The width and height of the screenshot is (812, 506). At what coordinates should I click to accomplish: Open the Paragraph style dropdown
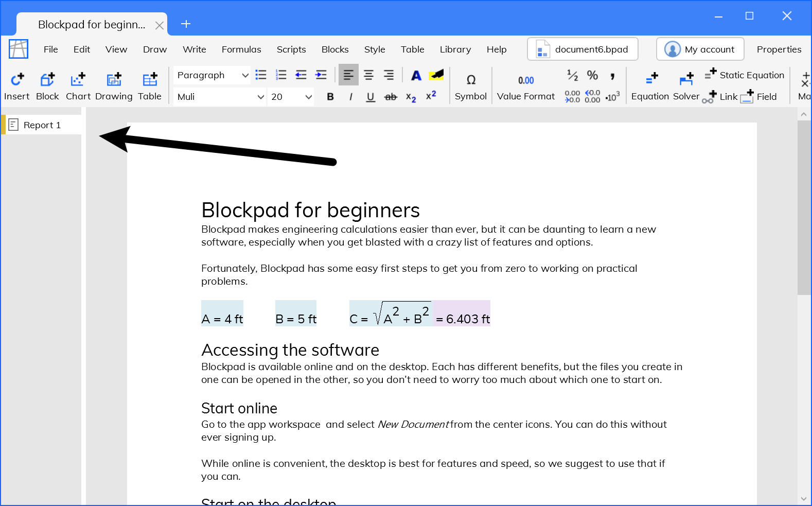[212, 75]
